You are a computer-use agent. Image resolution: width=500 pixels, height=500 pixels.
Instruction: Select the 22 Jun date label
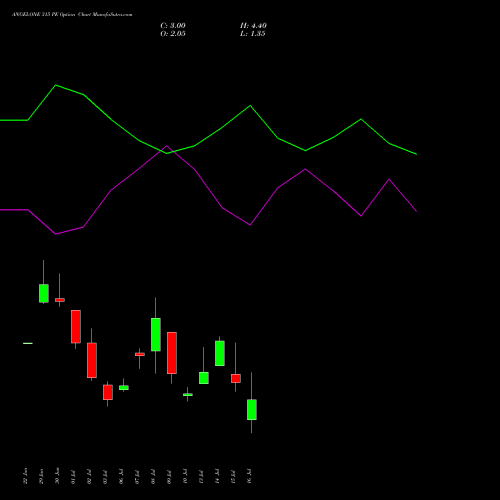coord(25,476)
